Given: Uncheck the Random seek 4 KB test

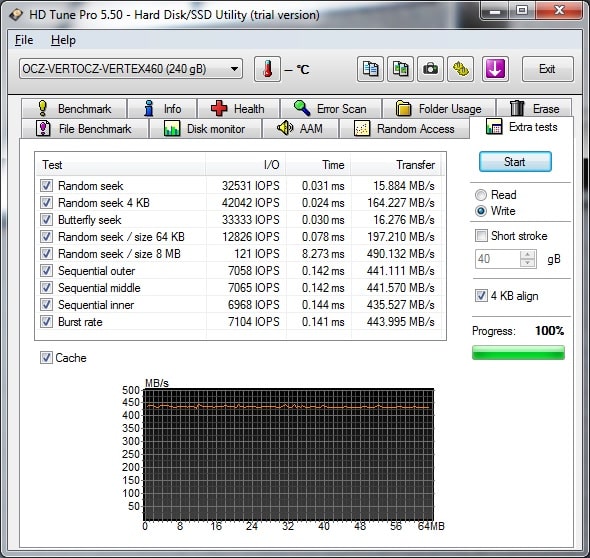Looking at the screenshot, I should point(46,202).
